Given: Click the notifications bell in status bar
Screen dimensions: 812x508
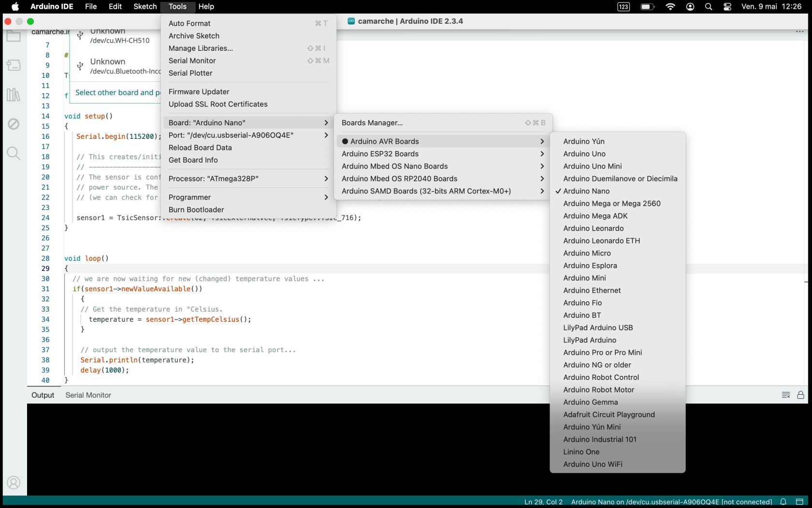Looking at the screenshot, I should 783,502.
